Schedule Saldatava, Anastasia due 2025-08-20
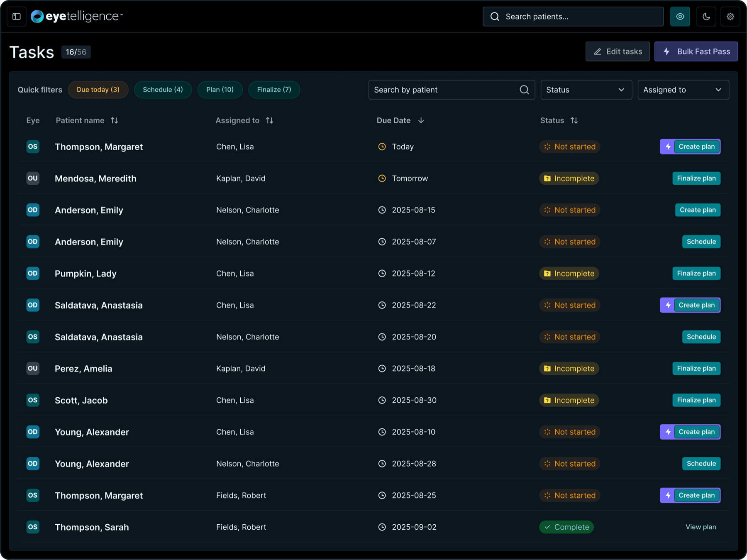This screenshot has height=560, width=747. (x=701, y=337)
